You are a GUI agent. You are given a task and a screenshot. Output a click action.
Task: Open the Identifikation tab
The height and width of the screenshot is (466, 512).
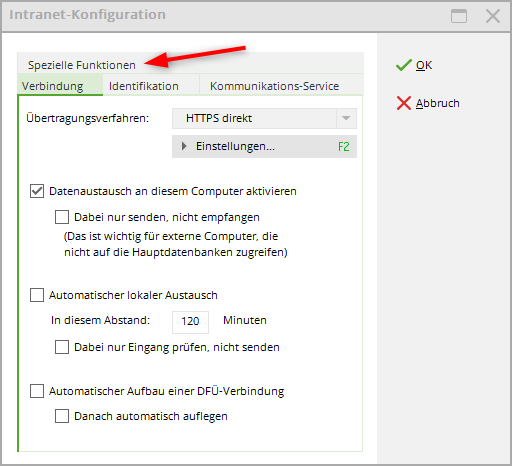(x=144, y=86)
